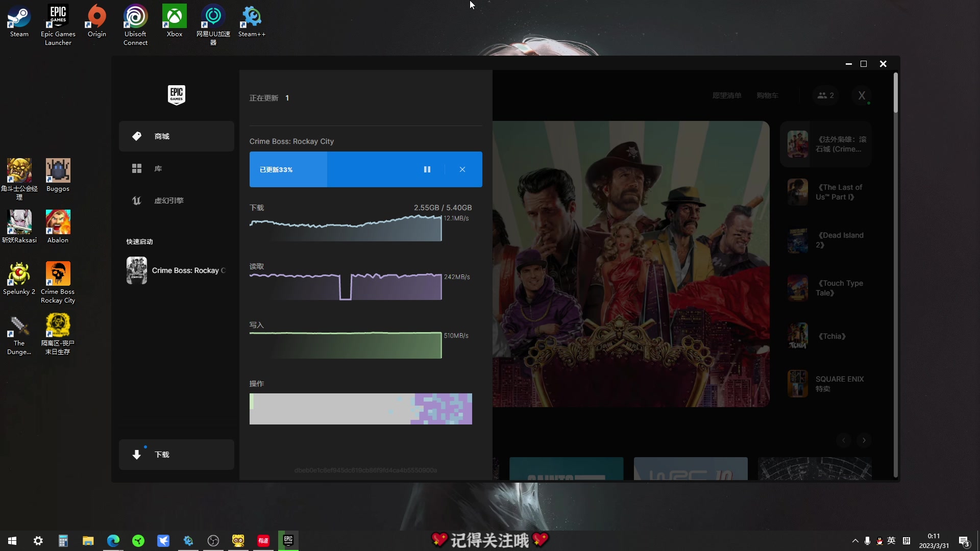The image size is (980, 551).
Task: Open the 库 library tab
Action: click(177, 168)
